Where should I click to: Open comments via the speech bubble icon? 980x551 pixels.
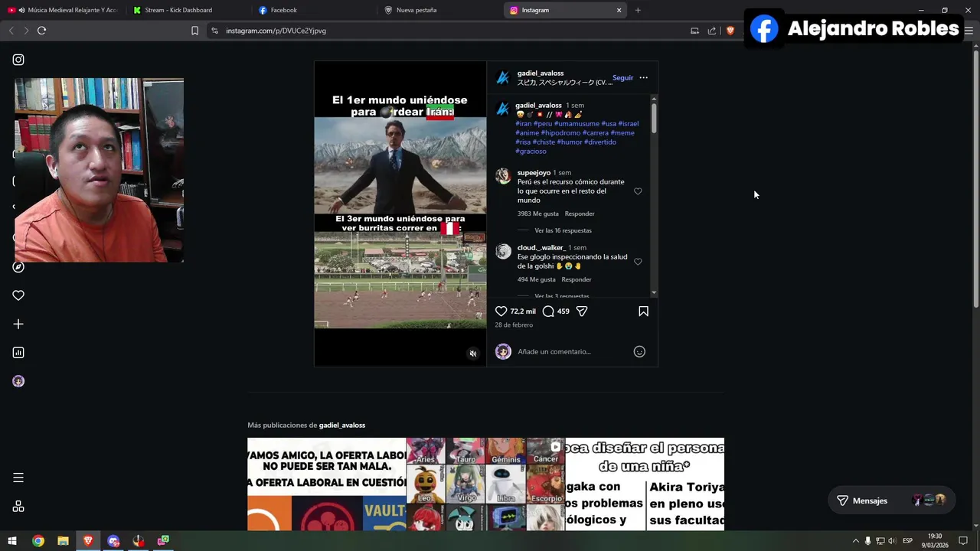[x=548, y=311]
